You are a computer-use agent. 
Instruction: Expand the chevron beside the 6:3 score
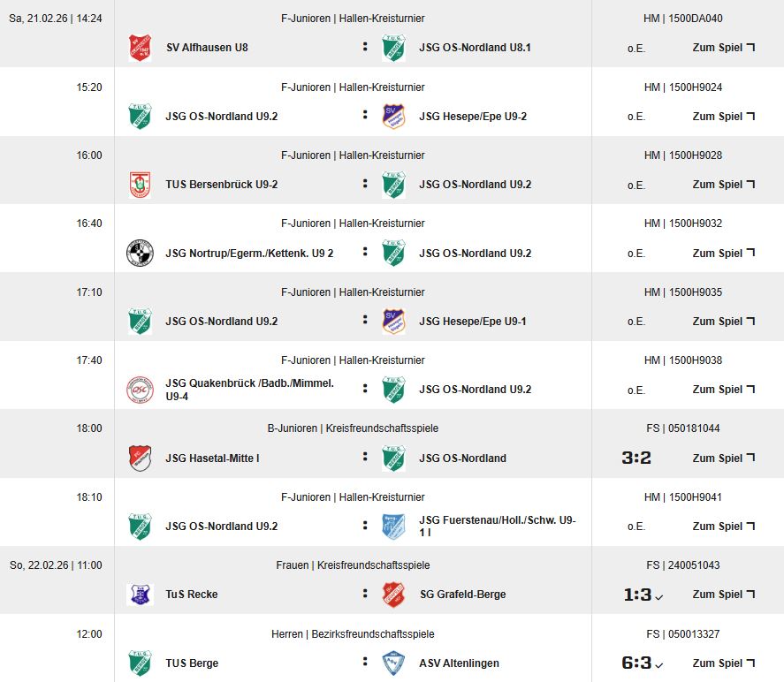[x=659, y=666]
